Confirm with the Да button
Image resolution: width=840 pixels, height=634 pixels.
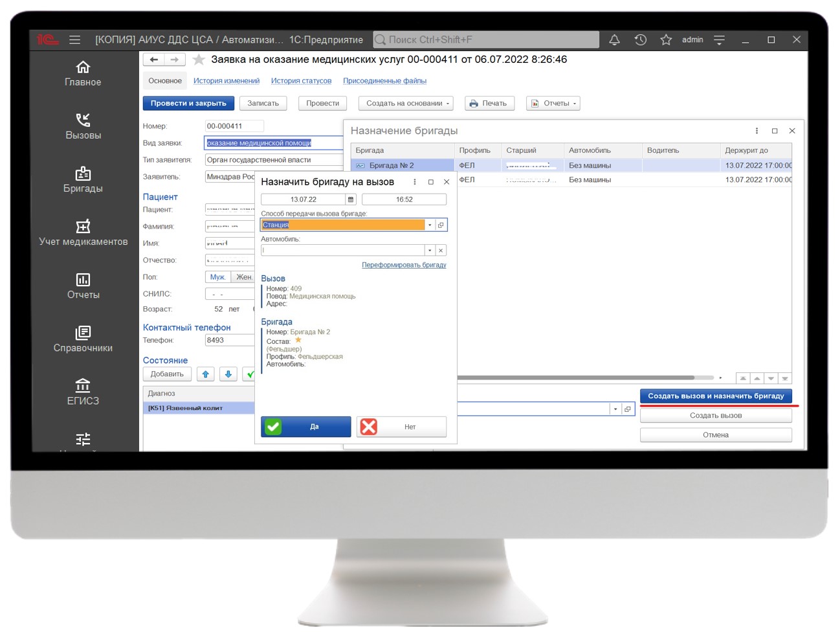[305, 427]
